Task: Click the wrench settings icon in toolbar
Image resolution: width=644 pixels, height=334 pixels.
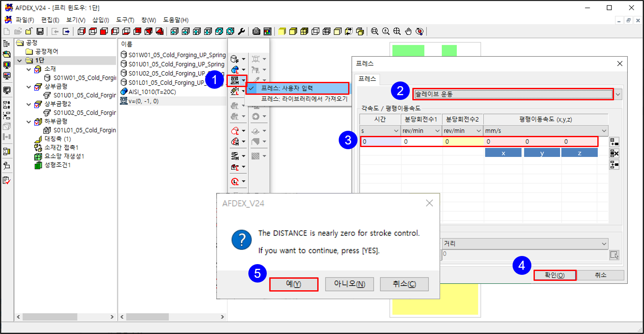Action: pos(241,31)
